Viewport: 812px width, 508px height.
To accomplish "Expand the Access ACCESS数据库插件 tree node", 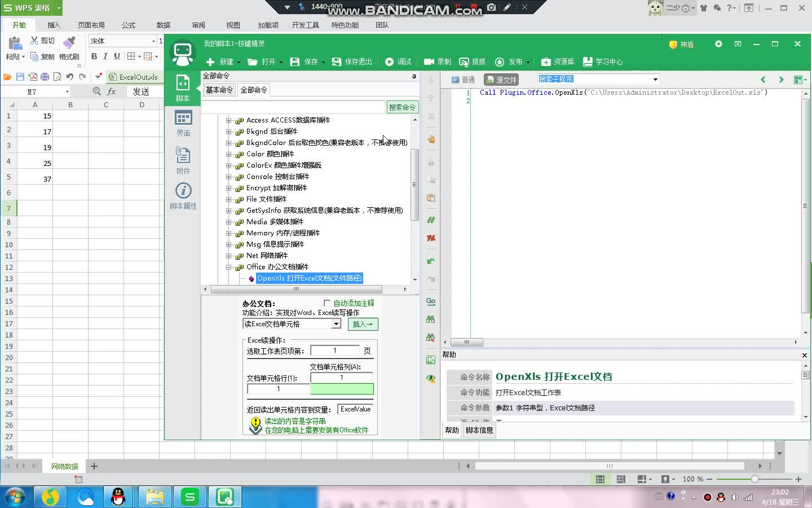I will pos(228,120).
